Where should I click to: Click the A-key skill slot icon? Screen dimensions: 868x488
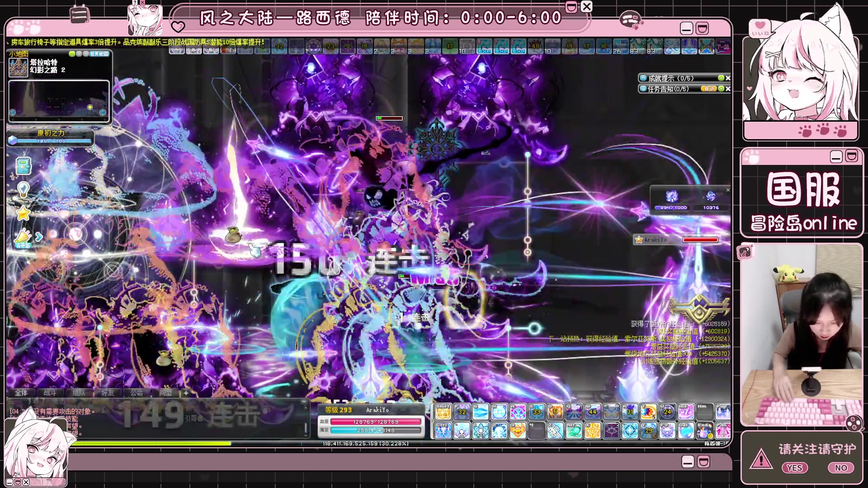pos(518,412)
